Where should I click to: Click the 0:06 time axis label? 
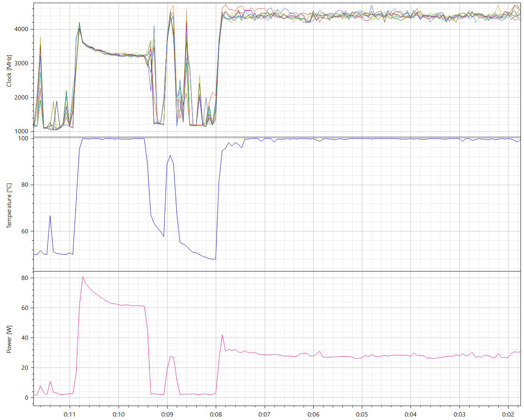(x=313, y=414)
